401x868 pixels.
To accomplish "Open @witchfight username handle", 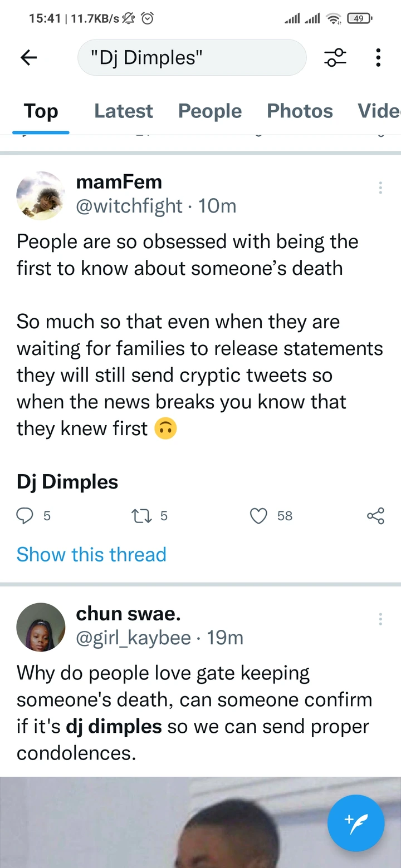I will point(129,206).
